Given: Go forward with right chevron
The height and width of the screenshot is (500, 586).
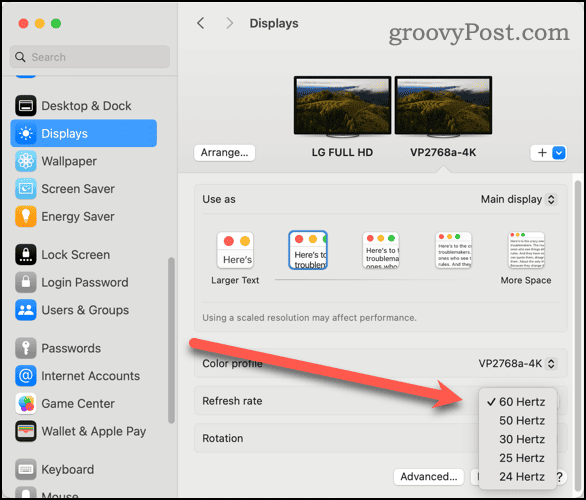Looking at the screenshot, I should (229, 23).
